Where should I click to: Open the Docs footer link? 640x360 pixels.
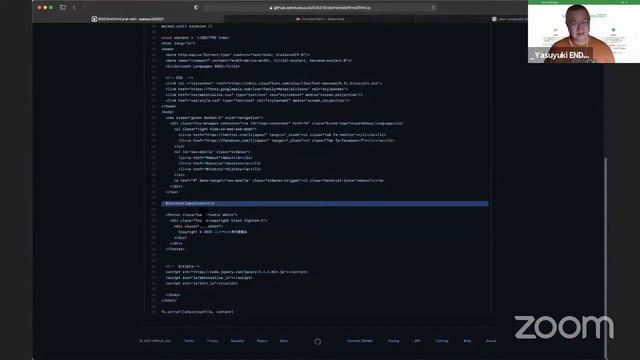click(x=284, y=341)
